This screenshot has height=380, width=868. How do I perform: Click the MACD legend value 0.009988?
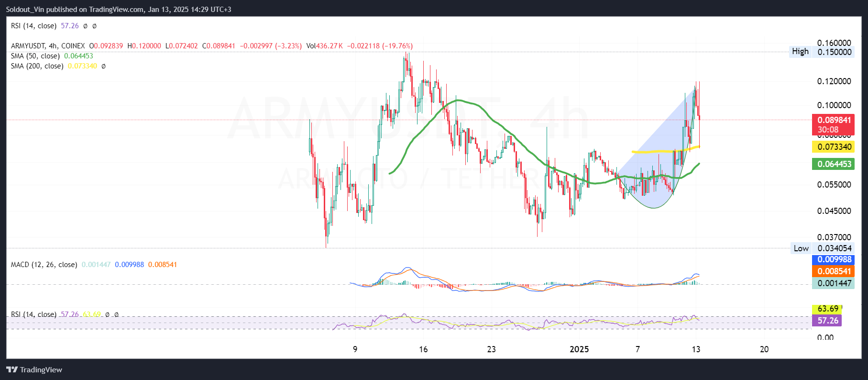click(129, 265)
